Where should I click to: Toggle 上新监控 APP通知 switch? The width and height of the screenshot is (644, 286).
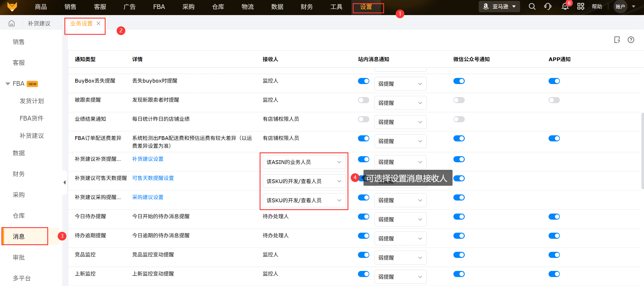point(554,274)
